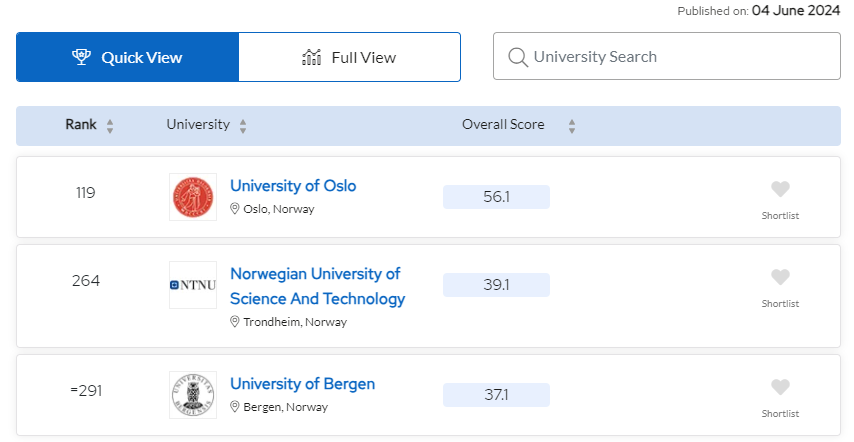Image resolution: width=854 pixels, height=442 pixels.
Task: Click the location pin beside Trondheim, Norway
Action: click(235, 322)
